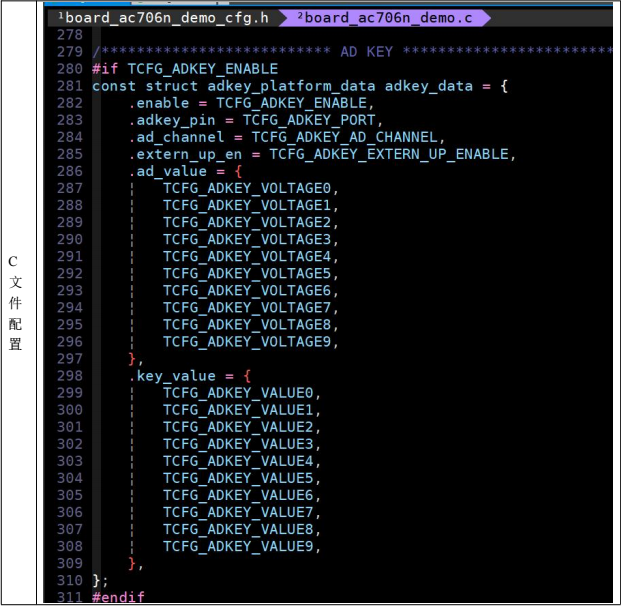Click closing brace on line 297
The image size is (621, 606).
click(132, 359)
